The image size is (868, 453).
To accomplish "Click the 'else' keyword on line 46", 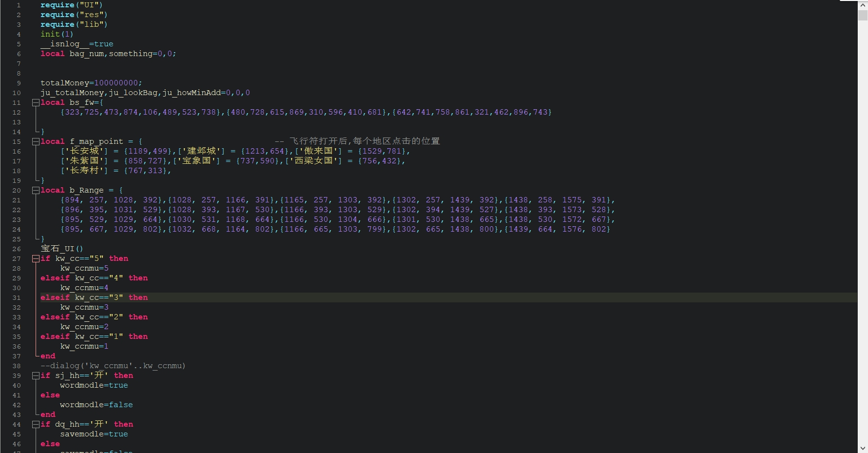I will click(x=50, y=444).
